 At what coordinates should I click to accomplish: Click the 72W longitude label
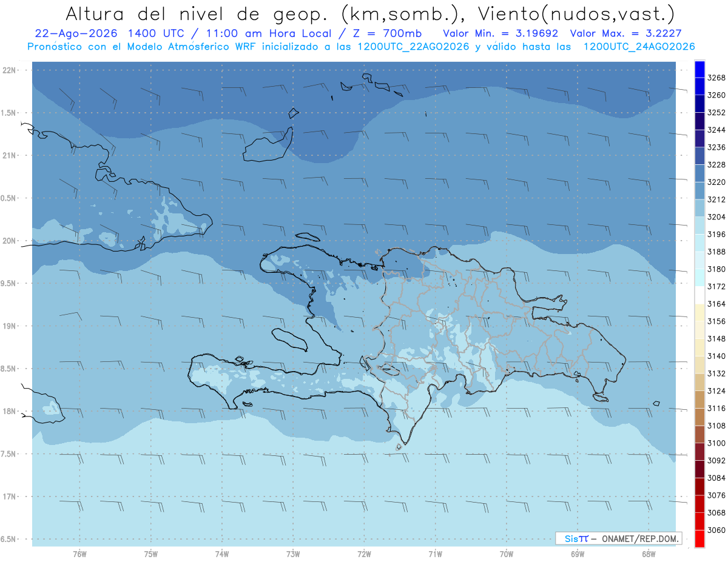coord(365,554)
